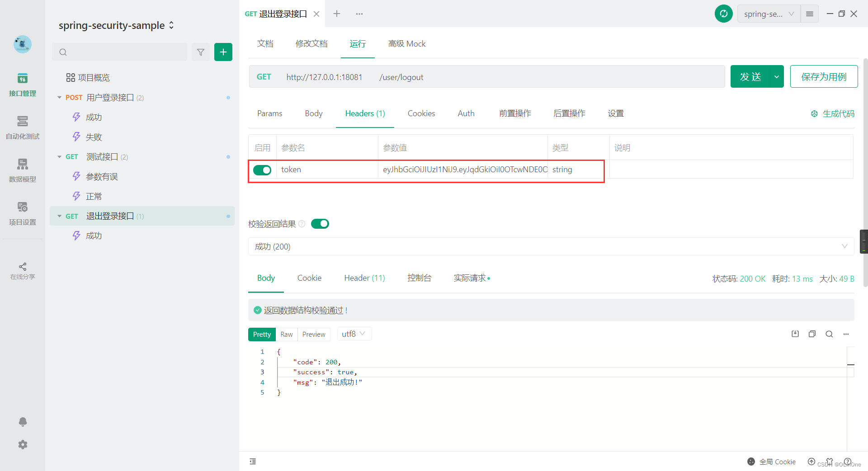Select the 数据模型 sidebar icon
Screen dimensions: 868x471
pyautogui.click(x=22, y=170)
